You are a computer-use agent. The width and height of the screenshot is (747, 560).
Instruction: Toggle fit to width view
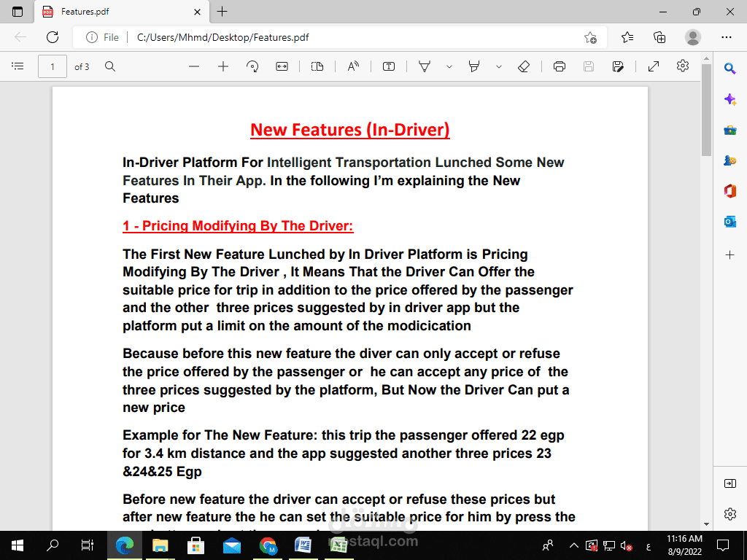282,66
